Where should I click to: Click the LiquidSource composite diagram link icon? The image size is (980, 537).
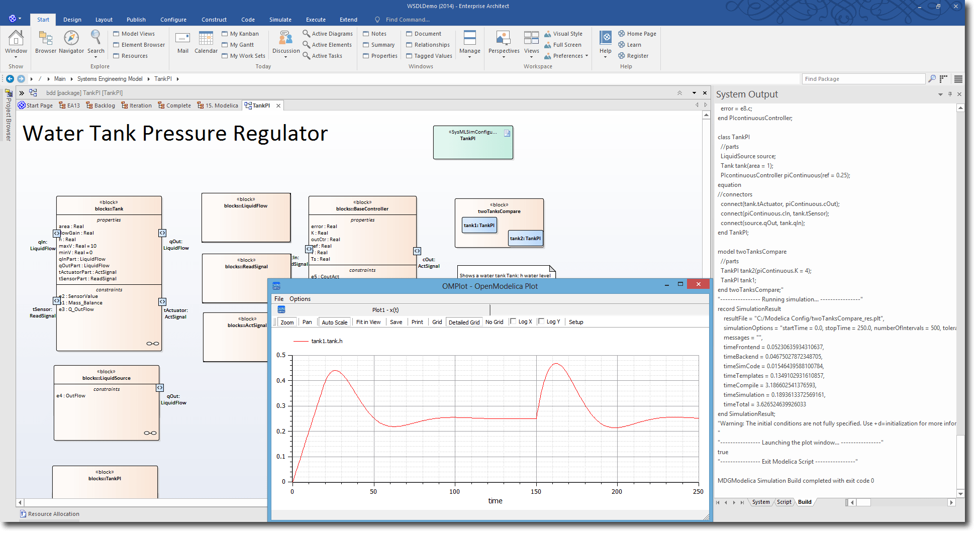(150, 433)
